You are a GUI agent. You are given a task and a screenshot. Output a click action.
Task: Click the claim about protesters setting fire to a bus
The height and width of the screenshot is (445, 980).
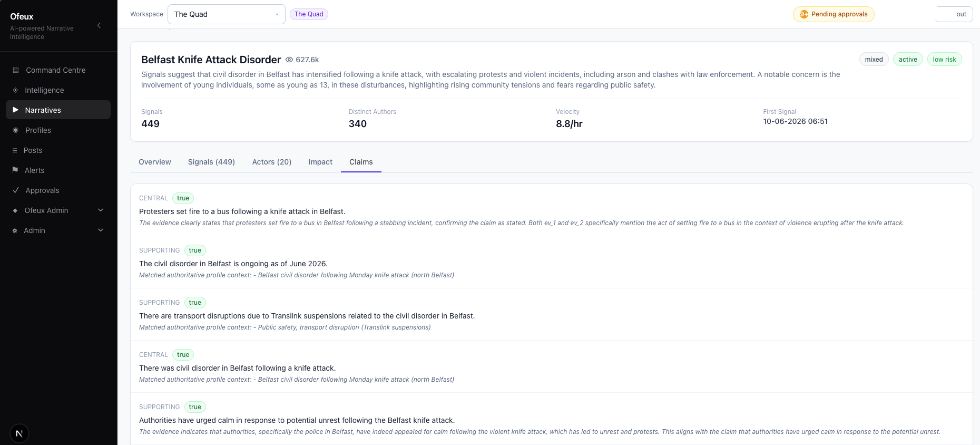[x=242, y=211]
